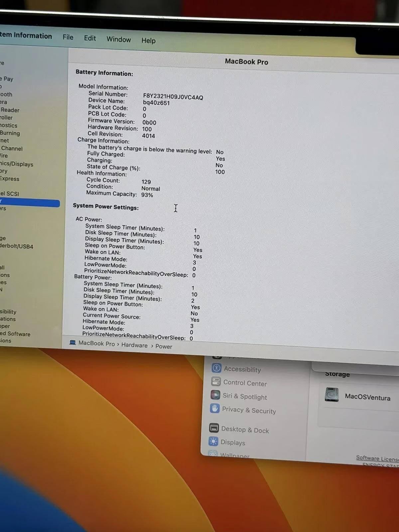This screenshot has height=532, width=399.
Task: Select Siri & Spotlight settings entry
Action: [245, 396]
